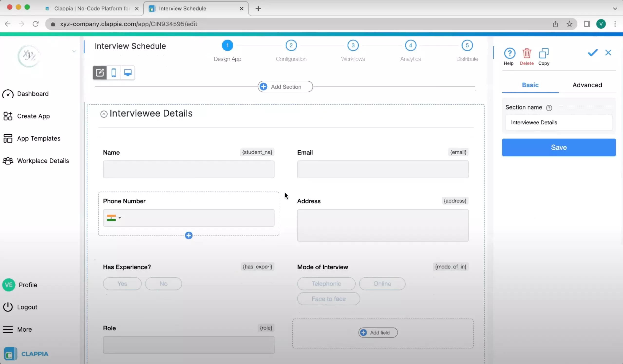Copy the Interviewee Details section

[x=544, y=56]
